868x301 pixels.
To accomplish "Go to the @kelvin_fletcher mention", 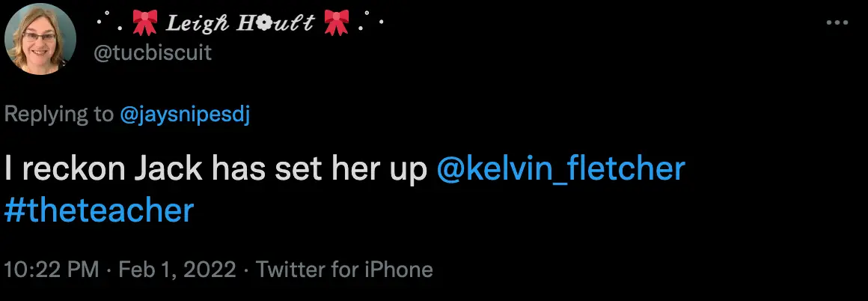I will click(560, 170).
